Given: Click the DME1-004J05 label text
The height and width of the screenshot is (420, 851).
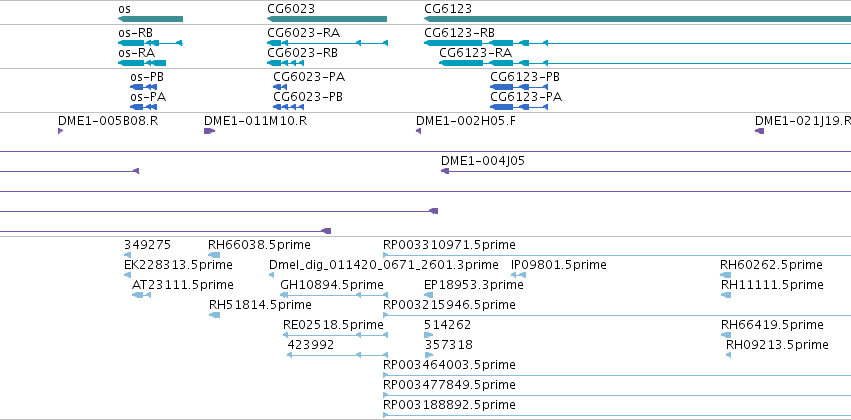Looking at the screenshot, I should pyautogui.click(x=482, y=161).
